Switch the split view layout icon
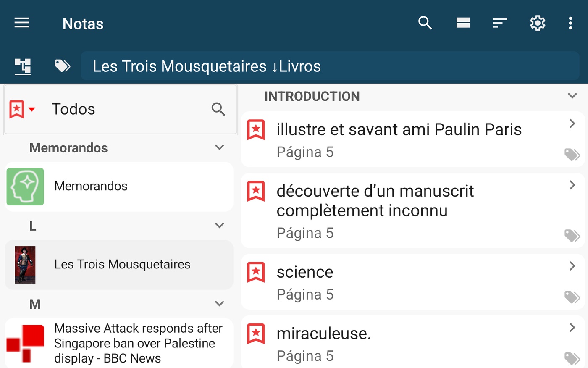 click(x=463, y=23)
